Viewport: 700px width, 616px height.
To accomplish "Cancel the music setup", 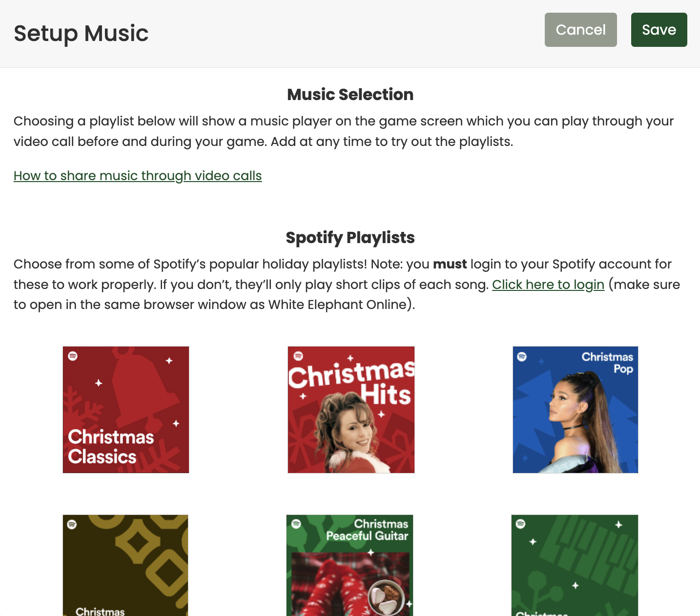I will coord(580,30).
